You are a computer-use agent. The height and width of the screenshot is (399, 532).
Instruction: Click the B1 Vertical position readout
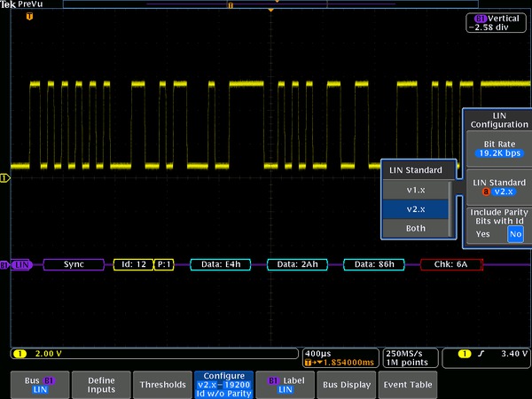pos(494,22)
